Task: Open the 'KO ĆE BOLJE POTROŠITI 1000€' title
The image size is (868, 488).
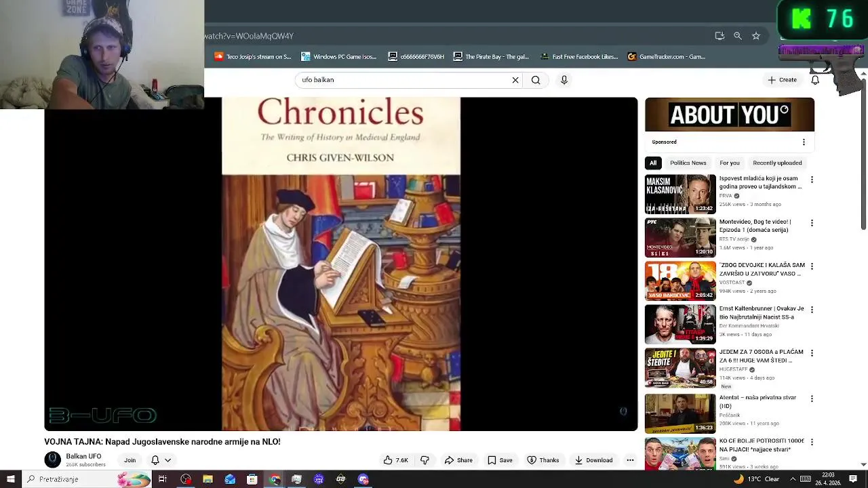Action: pos(762,445)
